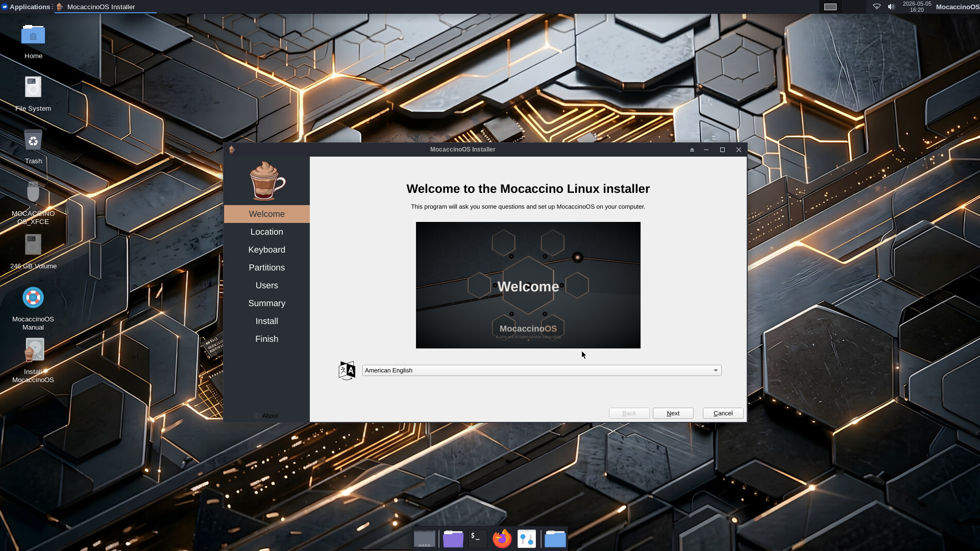Viewport: 980px width, 551px height.
Task: Launch the Install MocaccinoOS desktop icon
Action: pos(34,350)
